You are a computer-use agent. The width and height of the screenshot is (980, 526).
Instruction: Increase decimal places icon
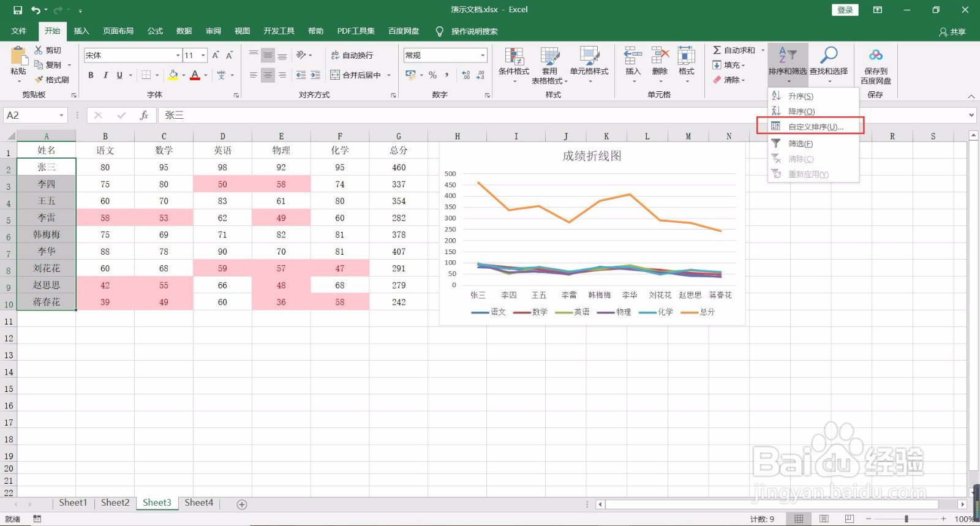tap(466, 75)
